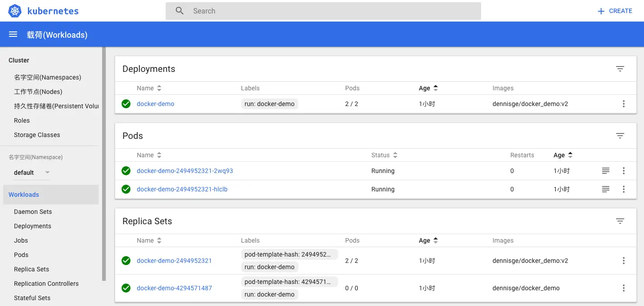View logs for pod docker-demo-2494952321-hlclb
The width and height of the screenshot is (644, 306).
605,189
